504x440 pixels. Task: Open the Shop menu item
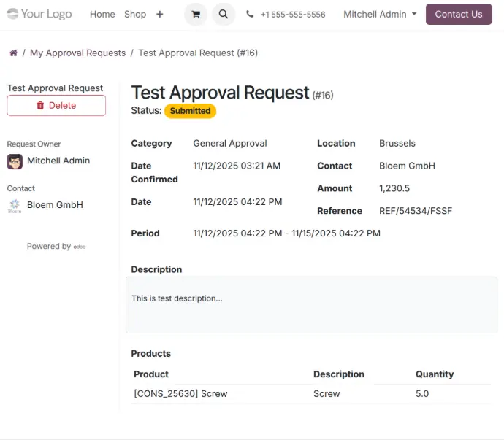click(x=135, y=14)
